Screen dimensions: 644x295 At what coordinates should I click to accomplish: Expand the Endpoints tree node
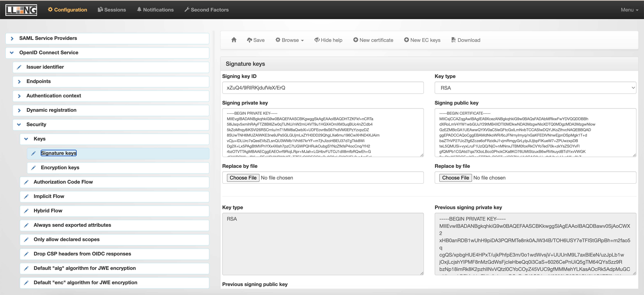pos(19,82)
